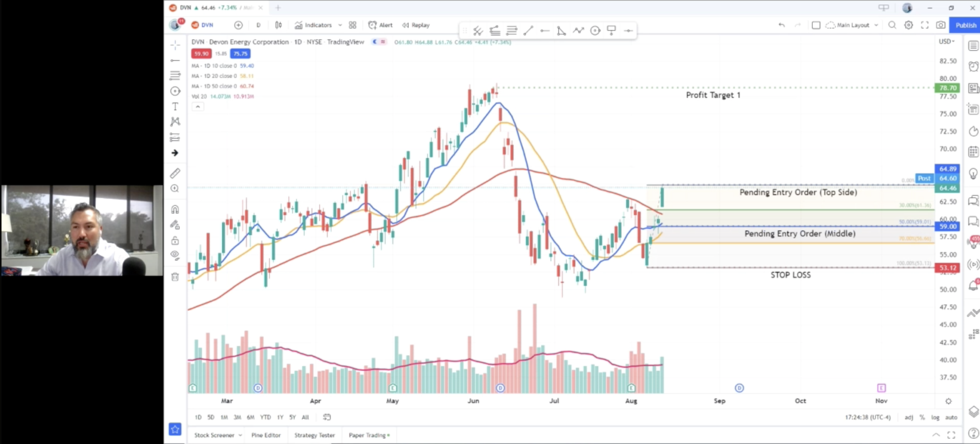980x444 pixels.
Task: Hide all drawings with eye icon
Action: [175, 255]
